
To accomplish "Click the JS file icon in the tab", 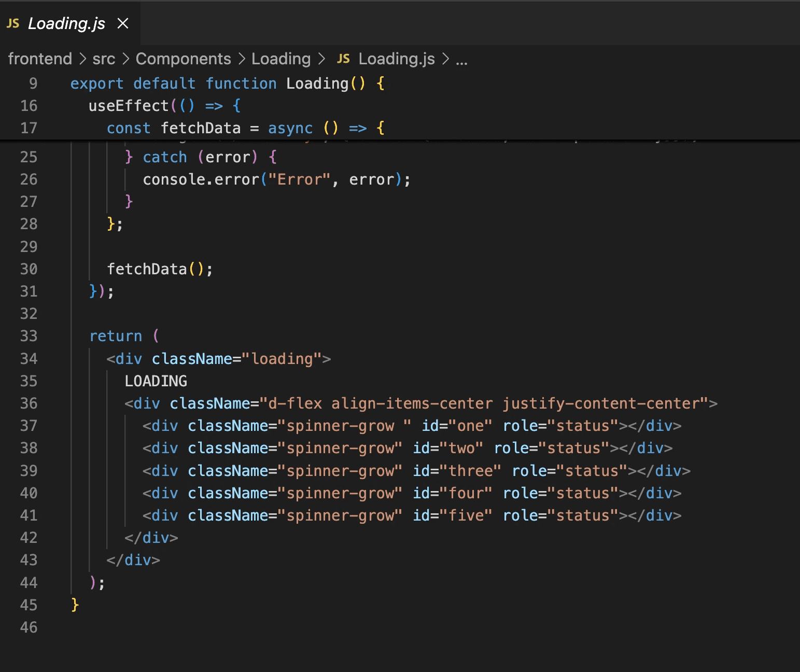I will coord(13,23).
